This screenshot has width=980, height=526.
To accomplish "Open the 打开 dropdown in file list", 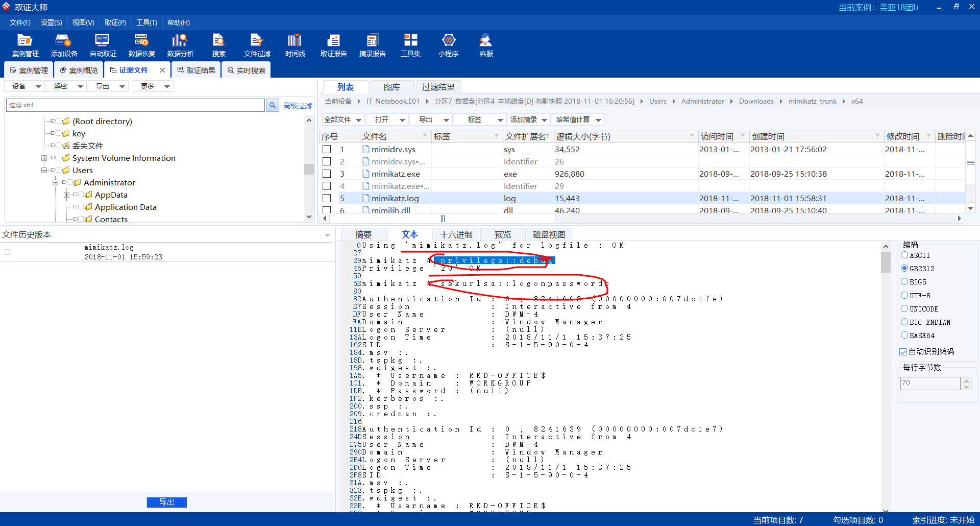I will tap(387, 119).
